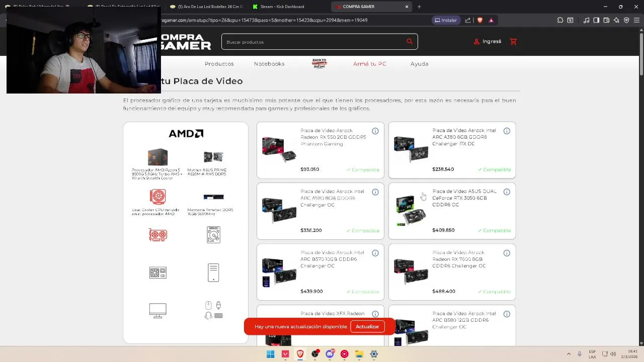Open Brave Leo AI sparkle icon

616,20
